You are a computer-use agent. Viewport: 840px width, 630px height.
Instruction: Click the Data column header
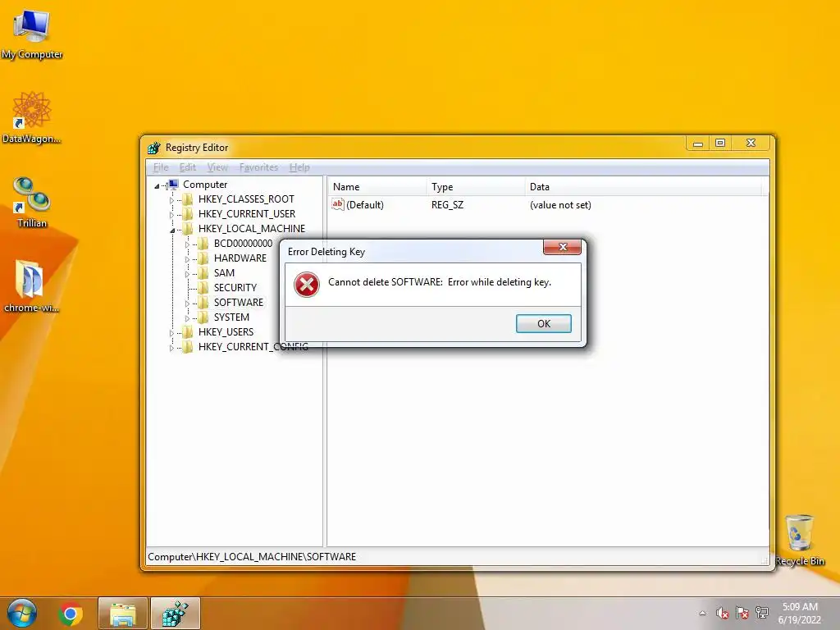click(643, 187)
